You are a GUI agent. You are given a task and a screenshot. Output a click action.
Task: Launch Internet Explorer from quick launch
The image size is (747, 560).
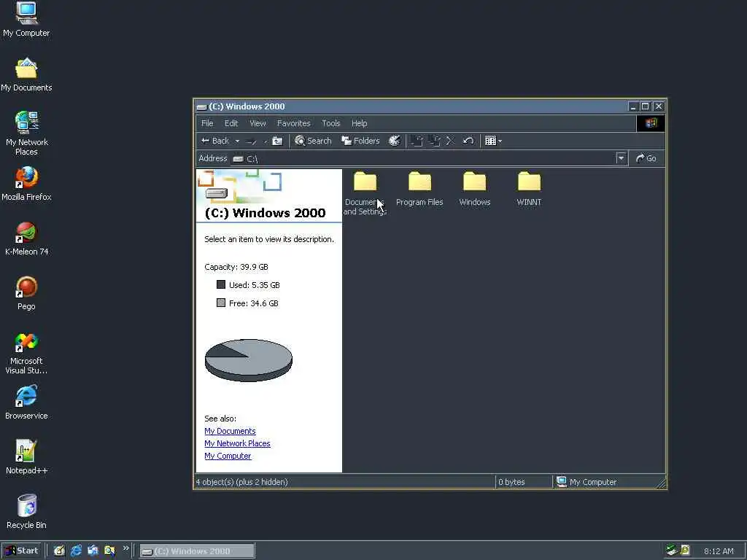pos(76,551)
